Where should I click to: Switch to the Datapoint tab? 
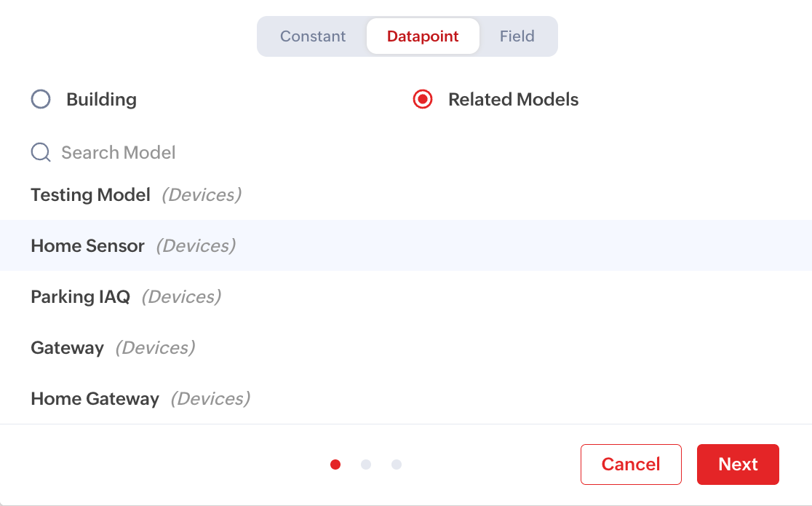click(x=423, y=36)
